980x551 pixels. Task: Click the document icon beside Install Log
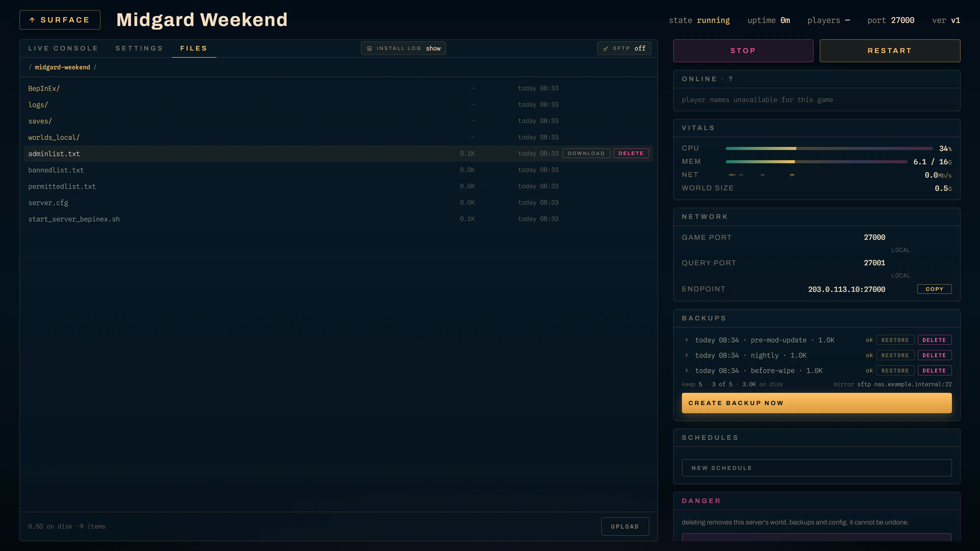369,48
